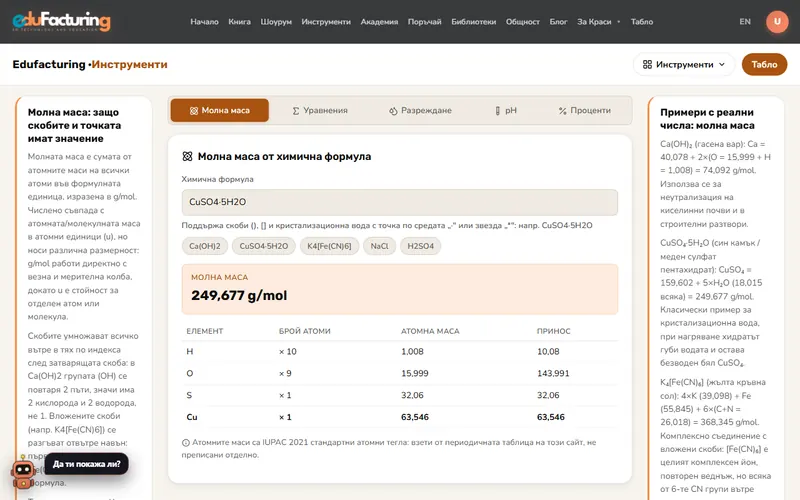Screen dimensions: 800x500
Task: Click grid icon in Инструменти dropdown
Action: pos(647,64)
